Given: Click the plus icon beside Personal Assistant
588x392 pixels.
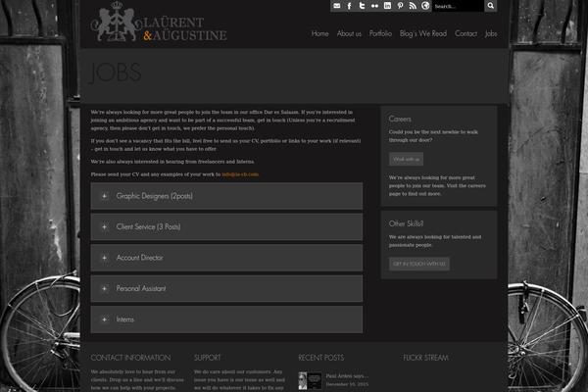Looking at the screenshot, I should (x=104, y=288).
